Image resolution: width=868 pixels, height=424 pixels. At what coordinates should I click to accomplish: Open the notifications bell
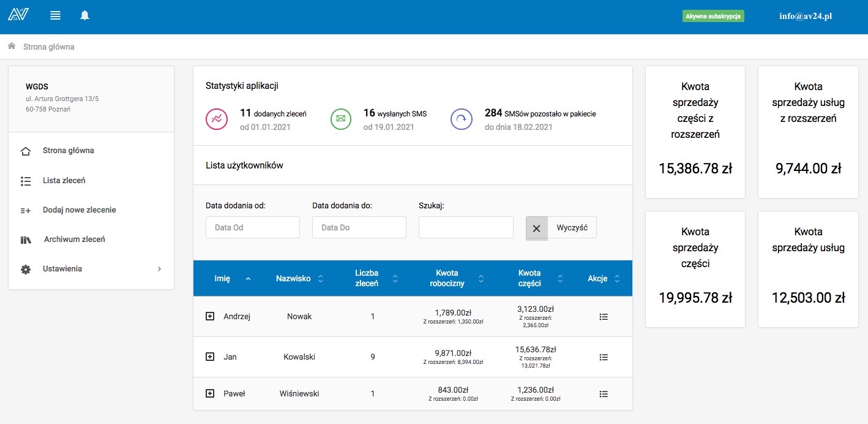coord(85,16)
